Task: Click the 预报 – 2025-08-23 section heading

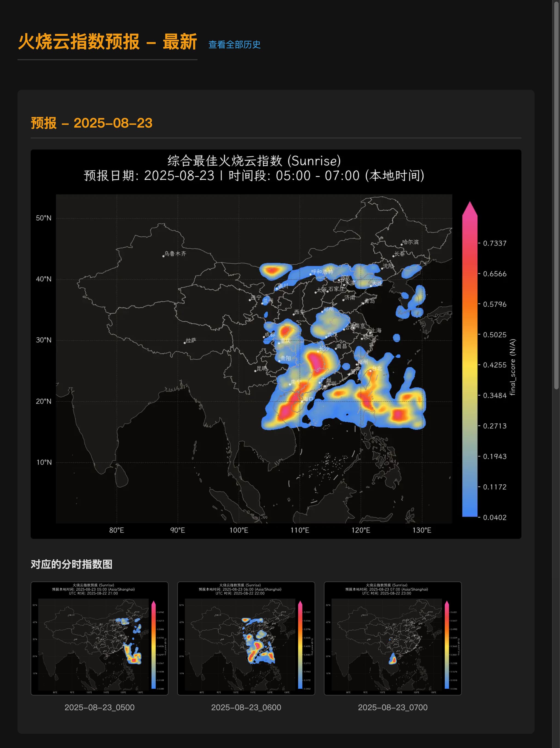Action: [92, 123]
